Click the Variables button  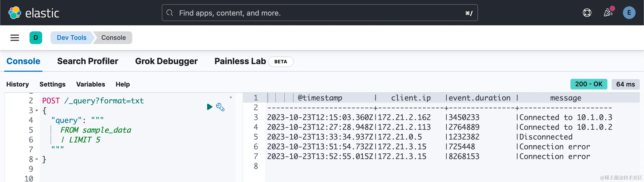click(90, 84)
